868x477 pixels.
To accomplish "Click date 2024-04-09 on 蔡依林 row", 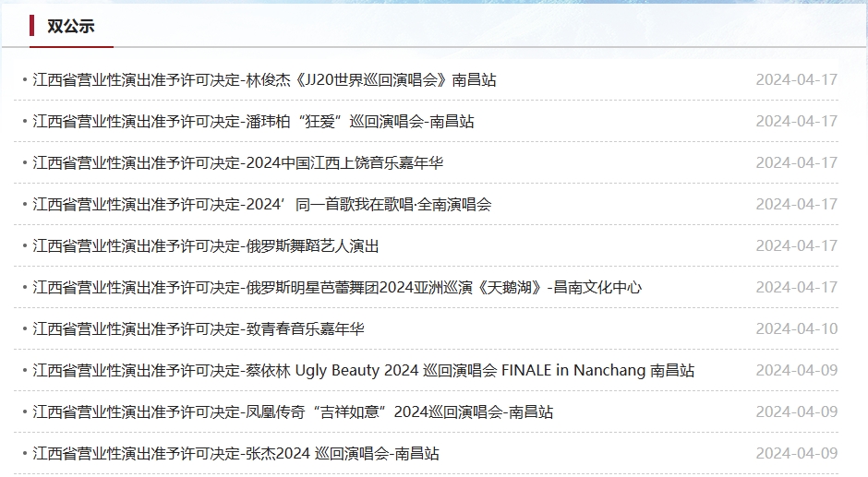I will [797, 370].
